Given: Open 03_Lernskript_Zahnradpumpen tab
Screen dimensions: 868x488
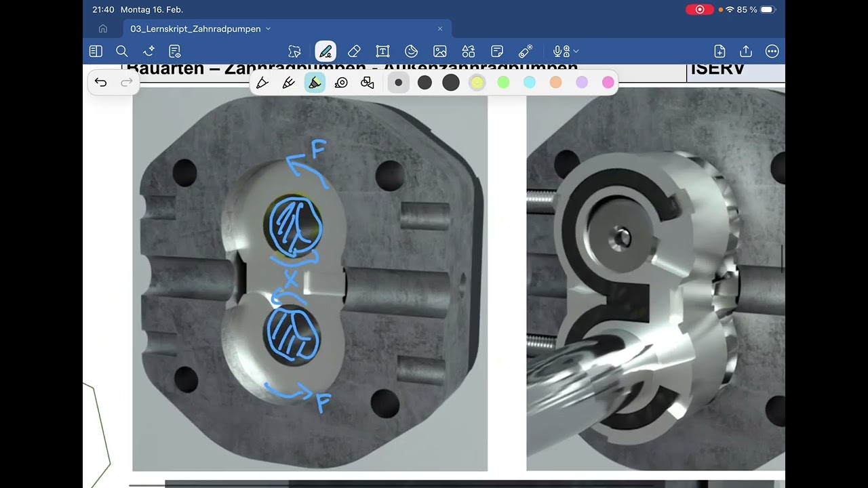Looking at the screenshot, I should click(196, 28).
